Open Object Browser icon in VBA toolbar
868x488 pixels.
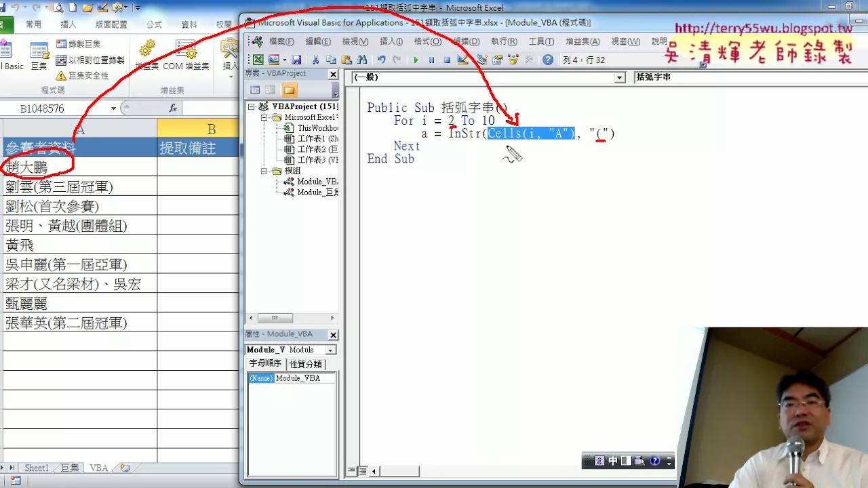513,60
